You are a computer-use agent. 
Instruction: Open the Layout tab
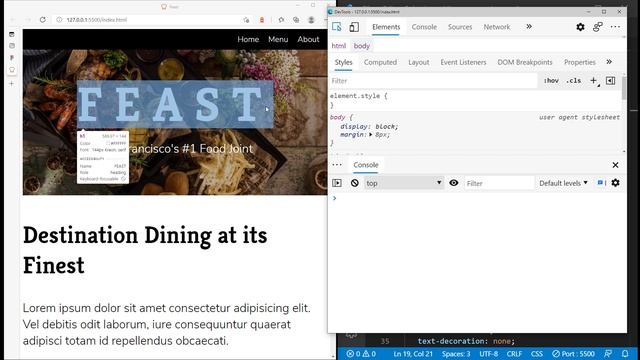[419, 62]
